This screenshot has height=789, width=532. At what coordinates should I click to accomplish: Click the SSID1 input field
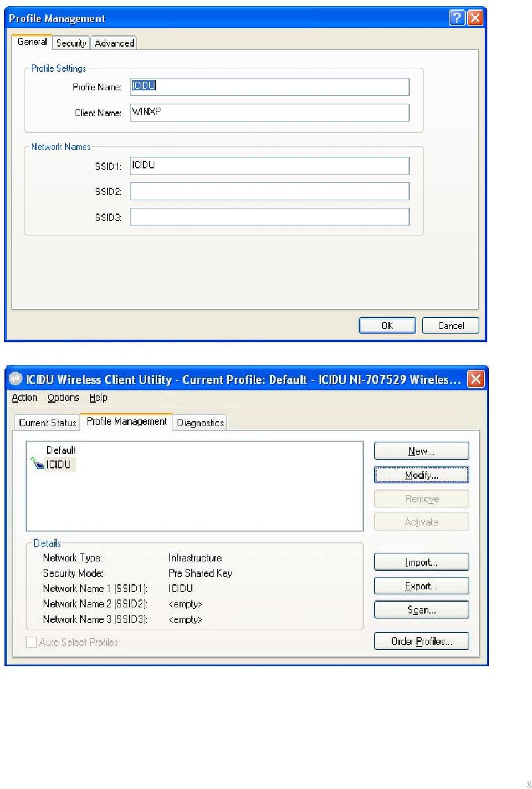(x=269, y=166)
